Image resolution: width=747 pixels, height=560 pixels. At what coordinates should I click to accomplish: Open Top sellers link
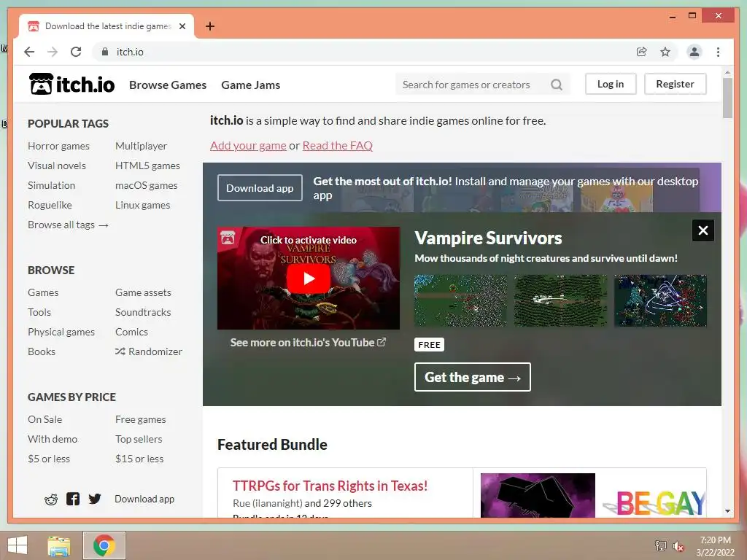point(139,439)
